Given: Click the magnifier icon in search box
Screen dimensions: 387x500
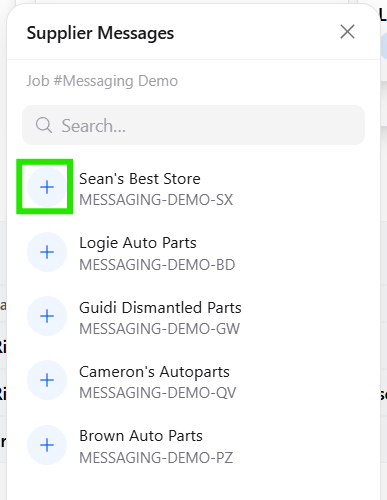Looking at the screenshot, I should coord(44,125).
